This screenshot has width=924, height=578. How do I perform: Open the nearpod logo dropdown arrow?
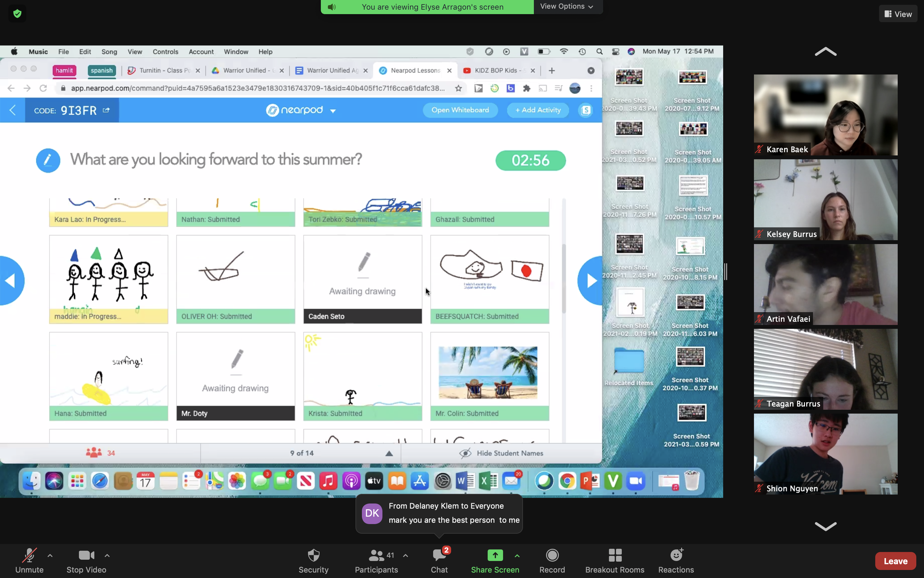pyautogui.click(x=333, y=111)
